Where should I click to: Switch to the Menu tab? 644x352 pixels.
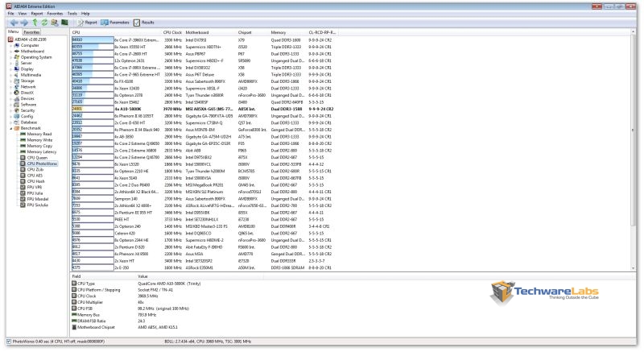pyautogui.click(x=13, y=31)
